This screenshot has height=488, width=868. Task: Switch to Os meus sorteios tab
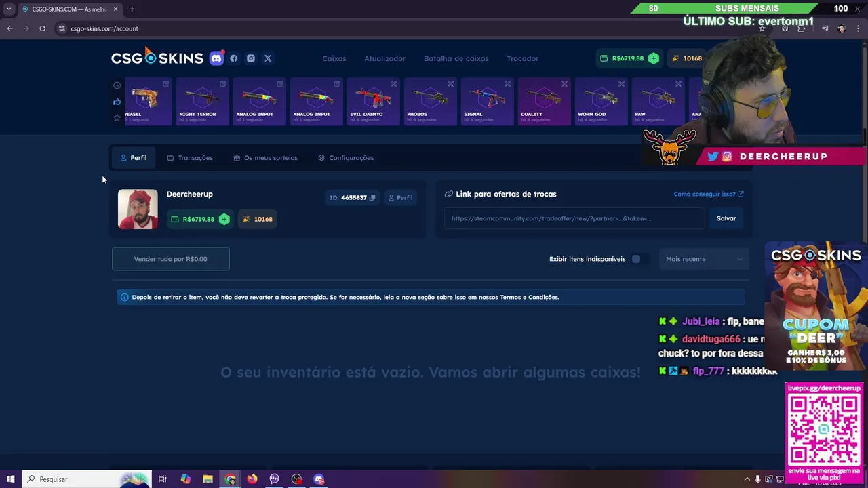coord(265,158)
